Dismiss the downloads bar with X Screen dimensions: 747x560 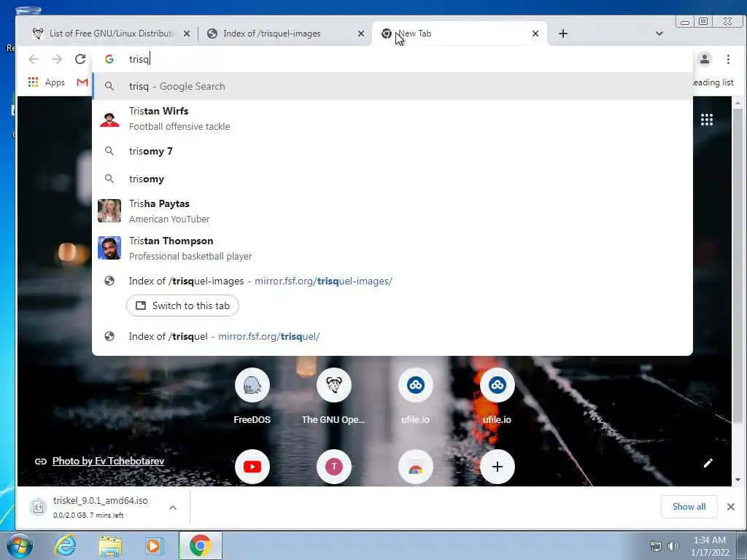coord(730,507)
